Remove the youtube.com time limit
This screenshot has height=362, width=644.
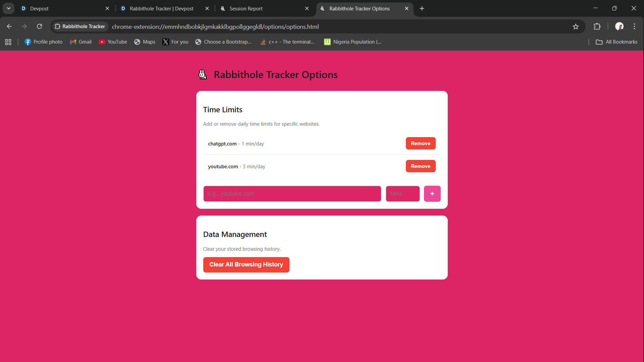click(420, 166)
